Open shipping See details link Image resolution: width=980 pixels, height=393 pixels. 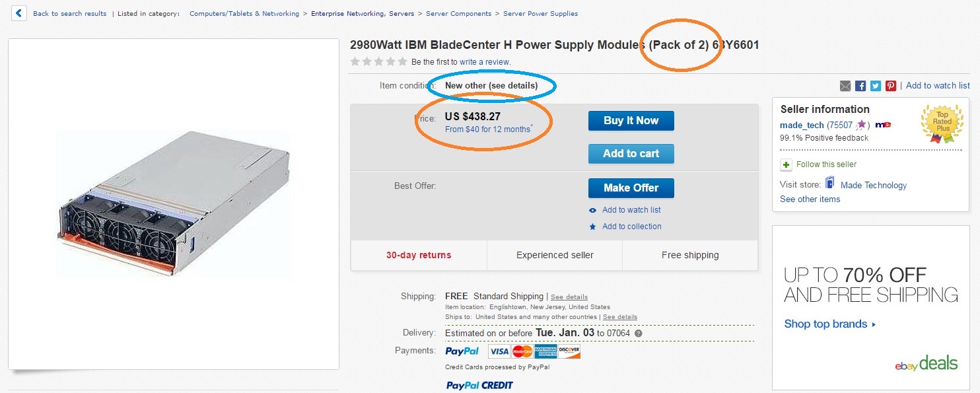[569, 297]
